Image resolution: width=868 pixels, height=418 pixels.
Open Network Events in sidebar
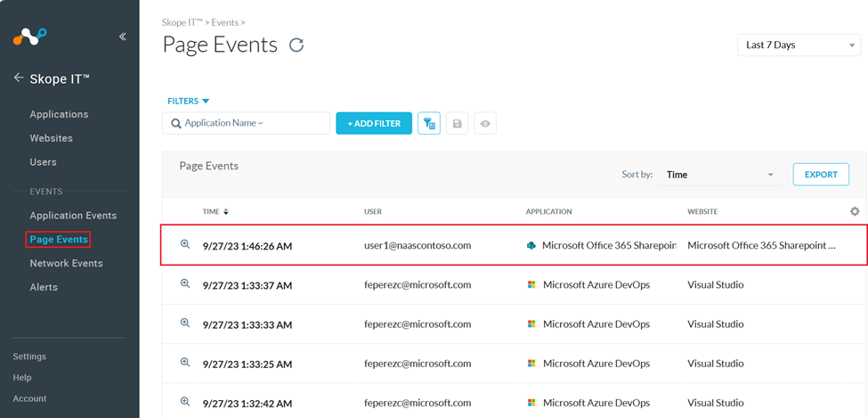(x=66, y=263)
